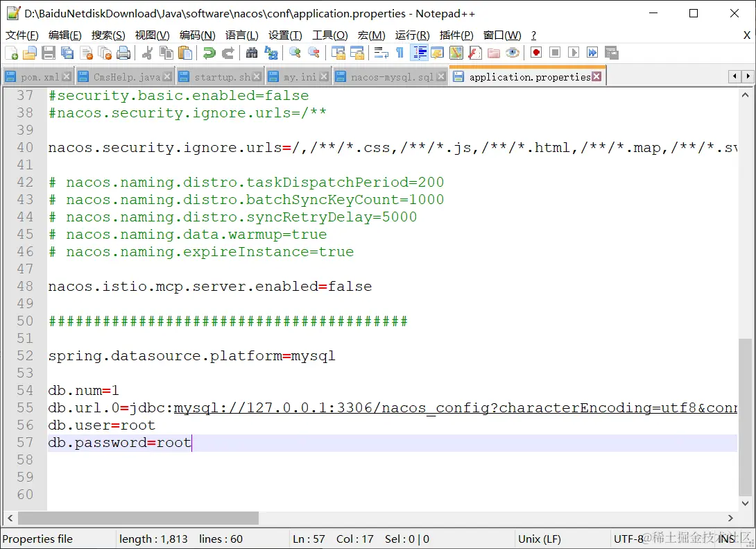Toggle INS insert mode in status bar
This screenshot has height=549, width=756.
(727, 539)
